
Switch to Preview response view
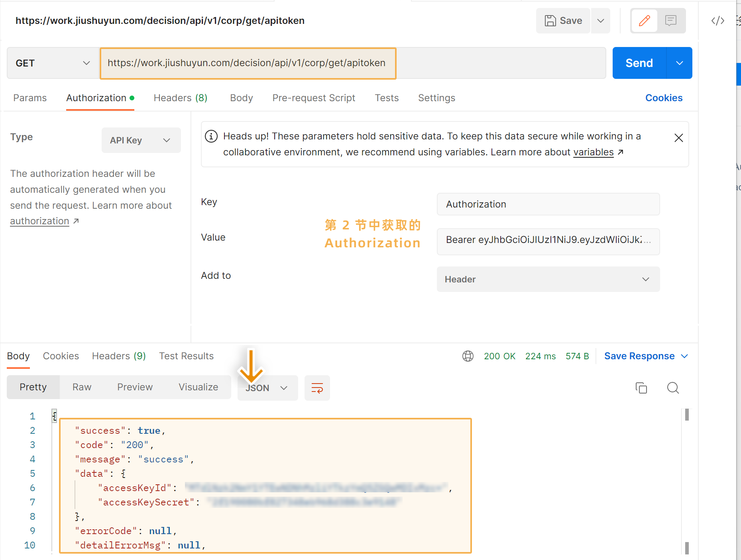[x=135, y=387]
